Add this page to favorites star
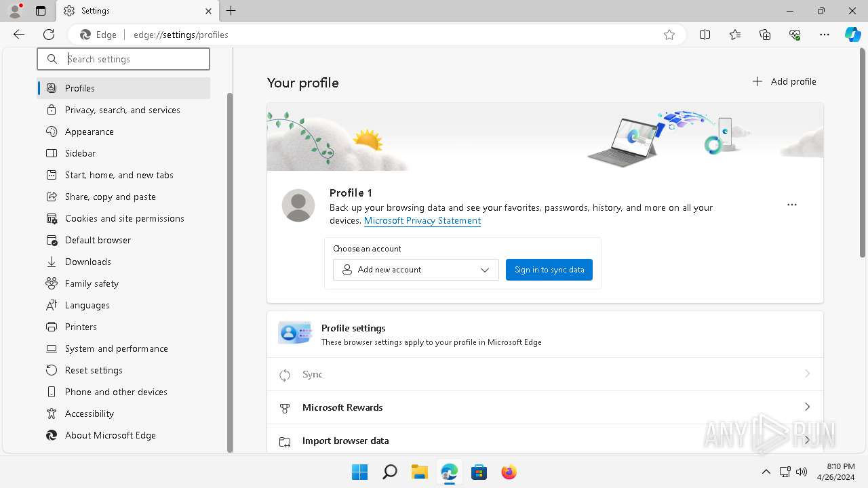The height and width of the screenshot is (488, 868). click(669, 35)
